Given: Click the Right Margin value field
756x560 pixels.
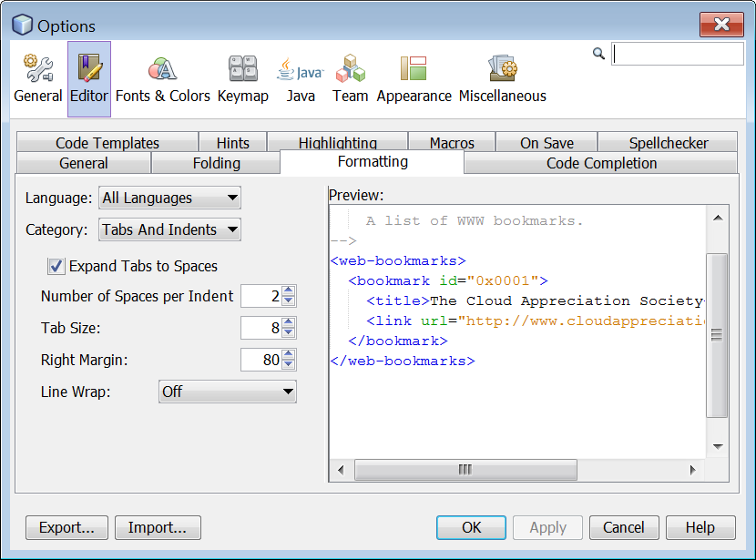Looking at the screenshot, I should pyautogui.click(x=261, y=360).
